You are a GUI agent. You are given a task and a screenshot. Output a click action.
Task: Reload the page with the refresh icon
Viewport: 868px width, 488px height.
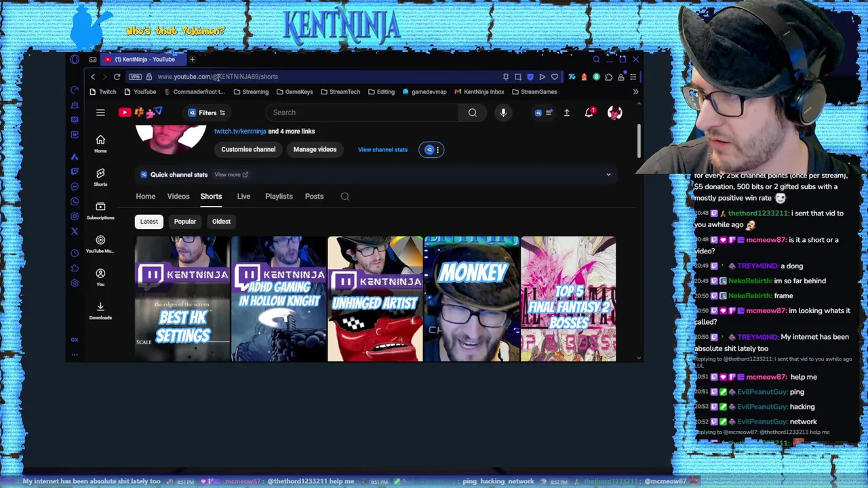[117, 77]
